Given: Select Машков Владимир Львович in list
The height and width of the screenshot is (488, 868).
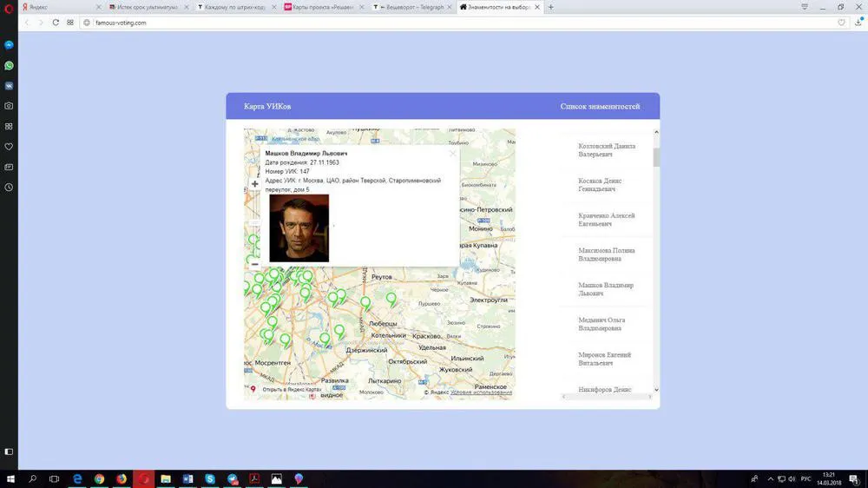Looking at the screenshot, I should point(606,289).
